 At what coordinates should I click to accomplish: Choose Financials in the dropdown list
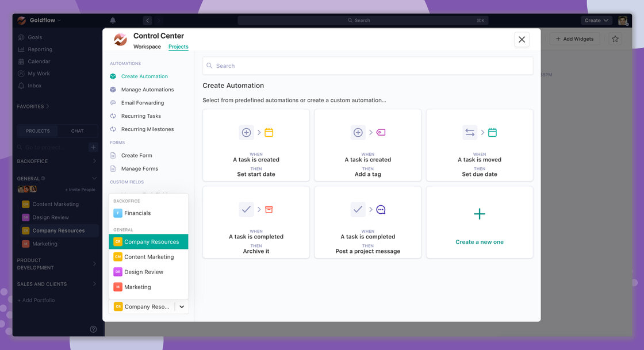pyautogui.click(x=137, y=213)
